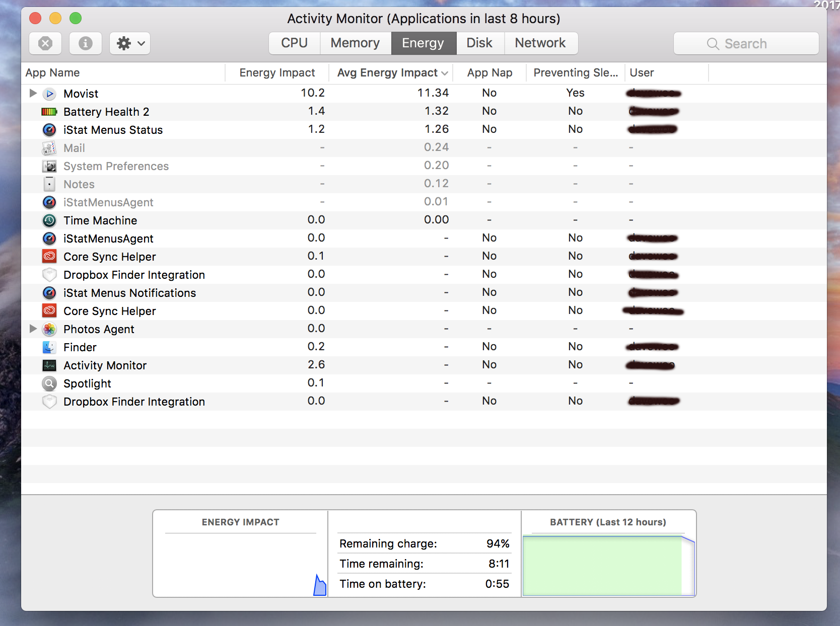Sort by the App Nap column
This screenshot has height=626, width=840.
point(489,73)
